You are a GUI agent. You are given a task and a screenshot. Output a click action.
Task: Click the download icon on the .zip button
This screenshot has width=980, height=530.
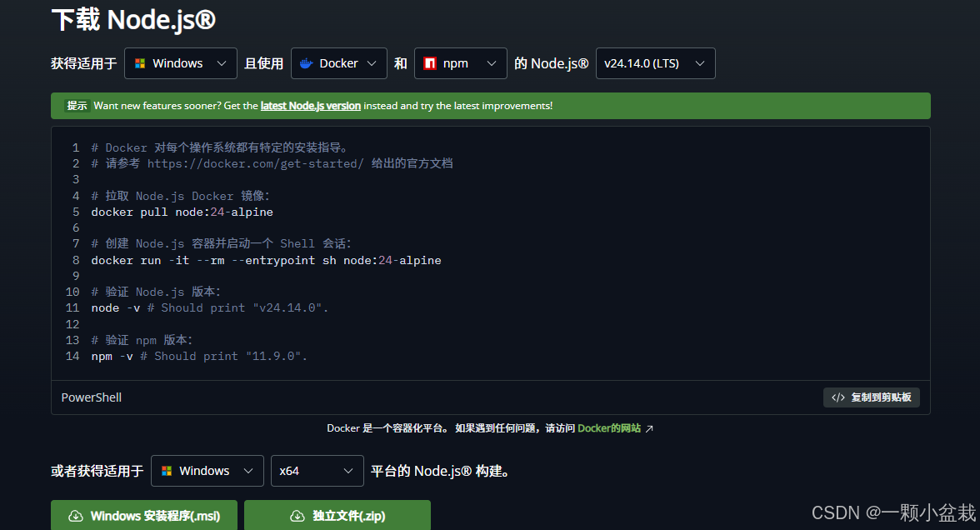tap(297, 516)
